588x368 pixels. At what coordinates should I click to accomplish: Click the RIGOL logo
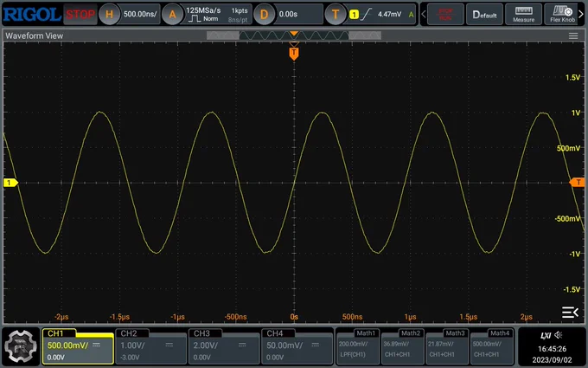(x=32, y=14)
